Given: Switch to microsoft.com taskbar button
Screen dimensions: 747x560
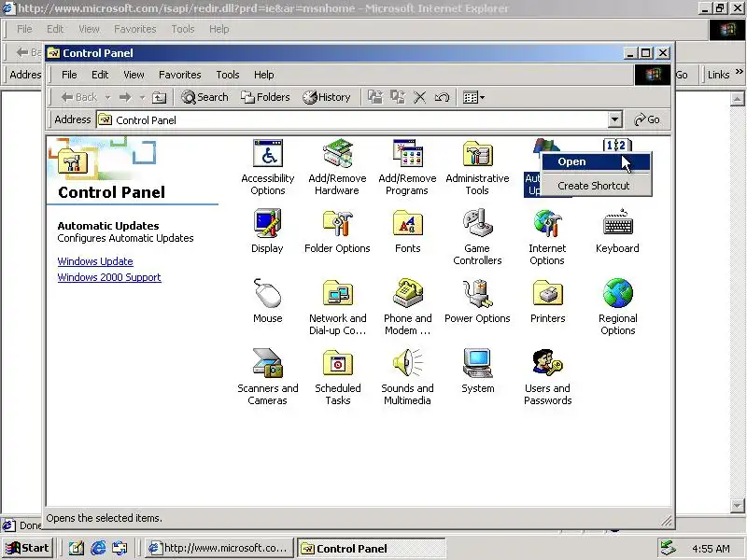Looking at the screenshot, I should click(x=218, y=548).
